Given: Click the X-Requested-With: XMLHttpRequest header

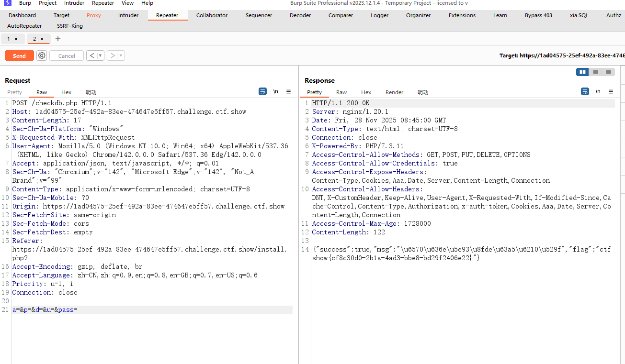Looking at the screenshot, I should coord(73,137).
